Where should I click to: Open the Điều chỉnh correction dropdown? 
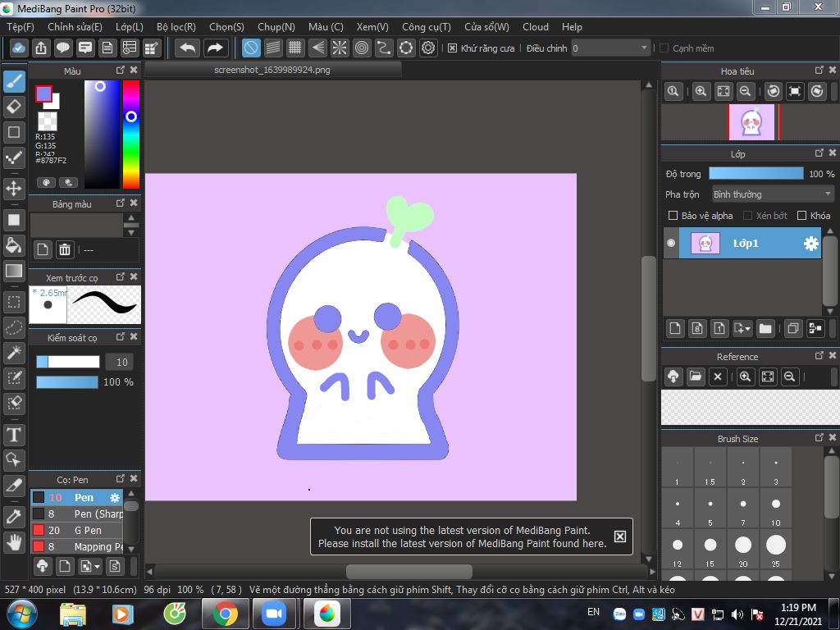(610, 48)
